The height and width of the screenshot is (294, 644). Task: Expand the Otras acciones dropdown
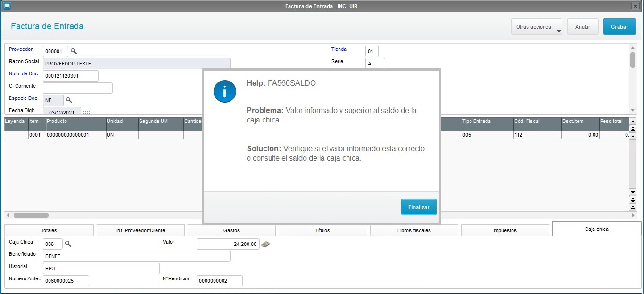[x=537, y=27]
